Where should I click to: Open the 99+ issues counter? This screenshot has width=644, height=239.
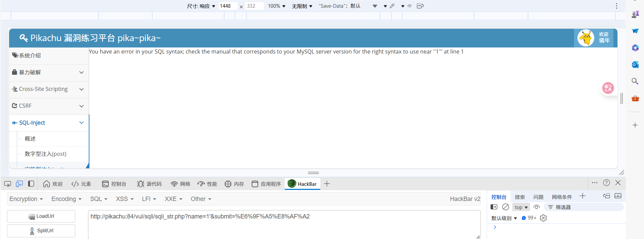coord(529,218)
